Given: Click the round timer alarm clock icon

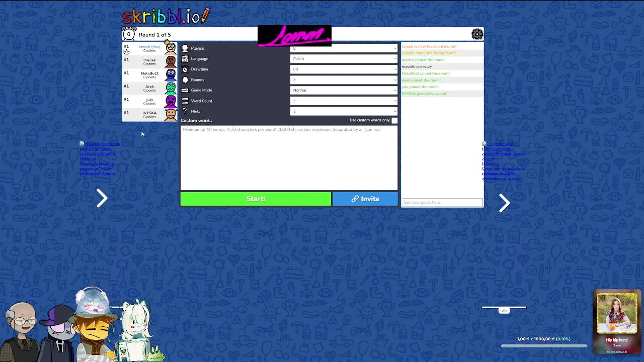Looking at the screenshot, I should 129,34.
